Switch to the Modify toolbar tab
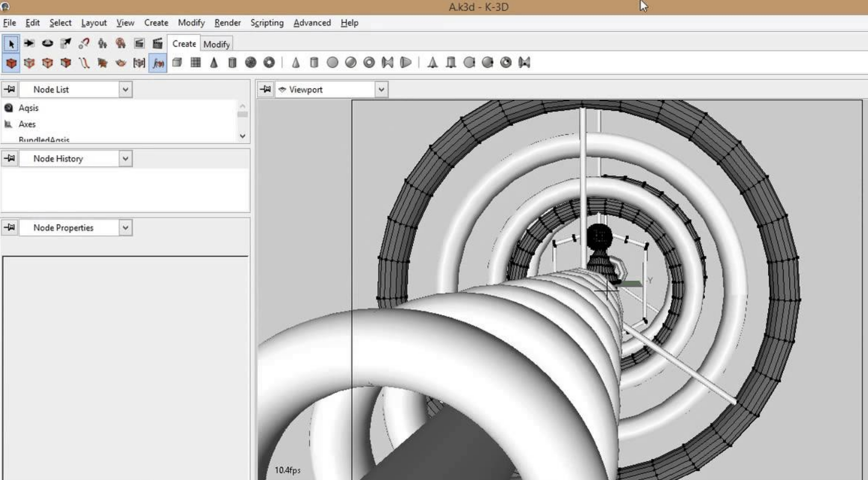 coord(216,45)
